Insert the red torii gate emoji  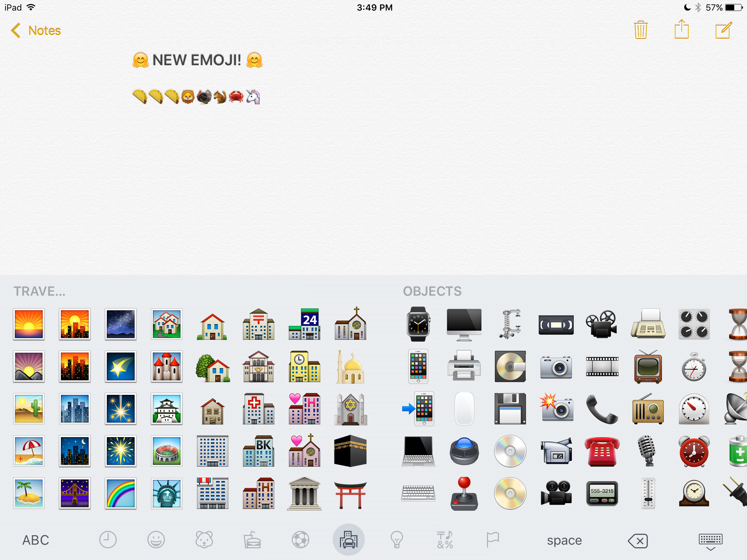(350, 494)
